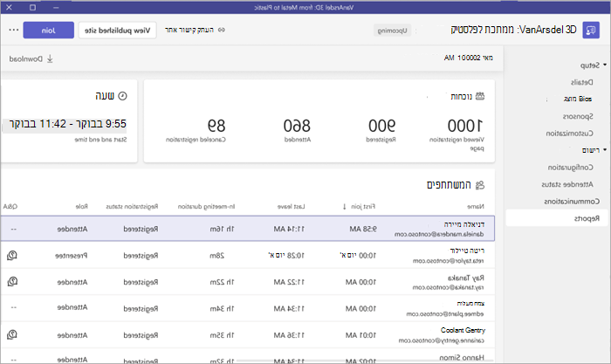Click the horizontal scrollbar below the table
Screen dimensions: 611x364
pyautogui.click(x=364, y=361)
